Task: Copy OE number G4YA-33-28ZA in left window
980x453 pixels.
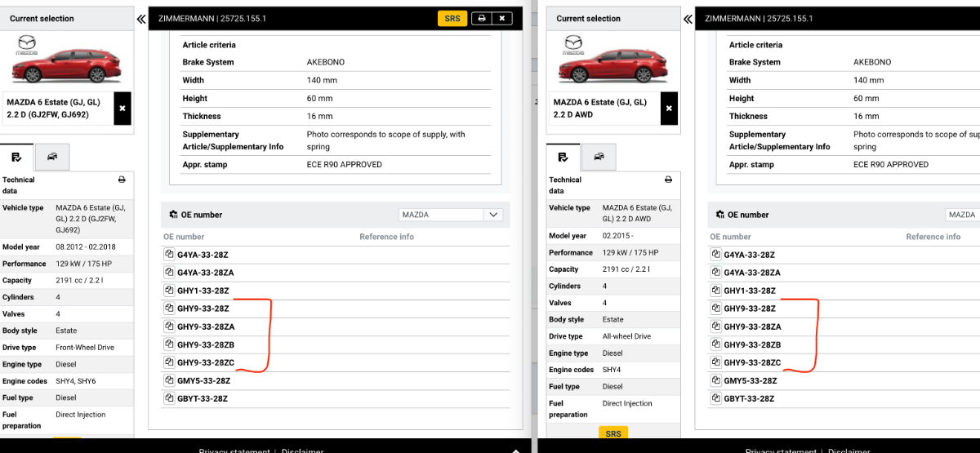Action: coord(170,273)
